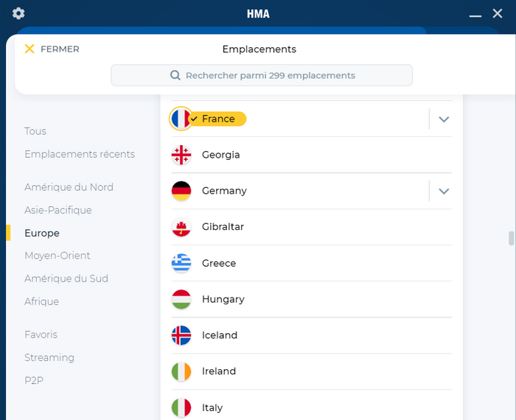Switch to Amérique du Nord category

[x=69, y=187]
